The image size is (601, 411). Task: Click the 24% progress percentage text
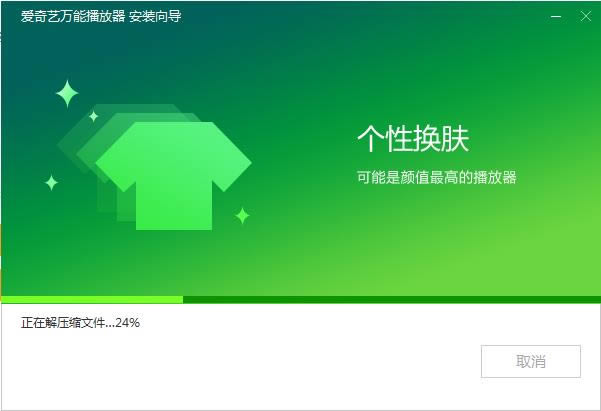127,323
